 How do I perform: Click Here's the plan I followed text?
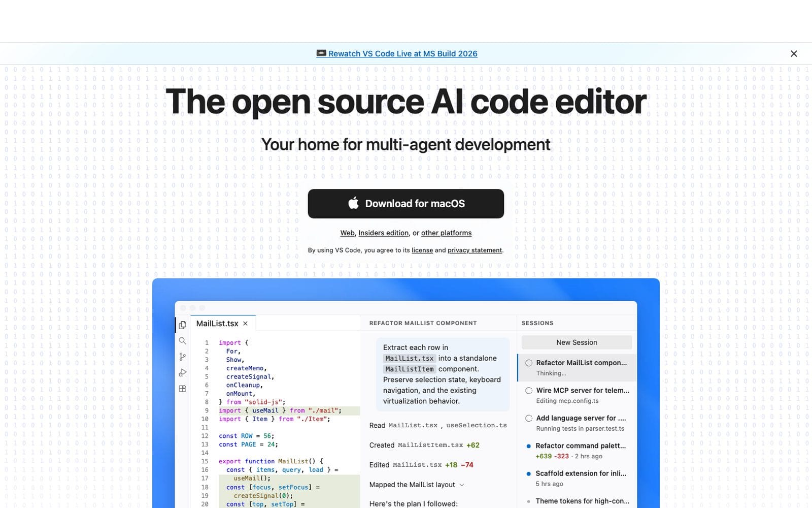pyautogui.click(x=414, y=504)
